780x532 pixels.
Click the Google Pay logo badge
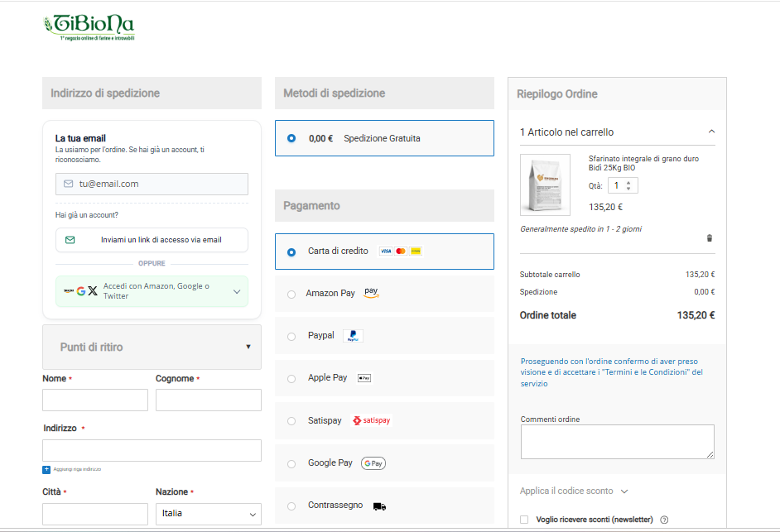tap(373, 463)
